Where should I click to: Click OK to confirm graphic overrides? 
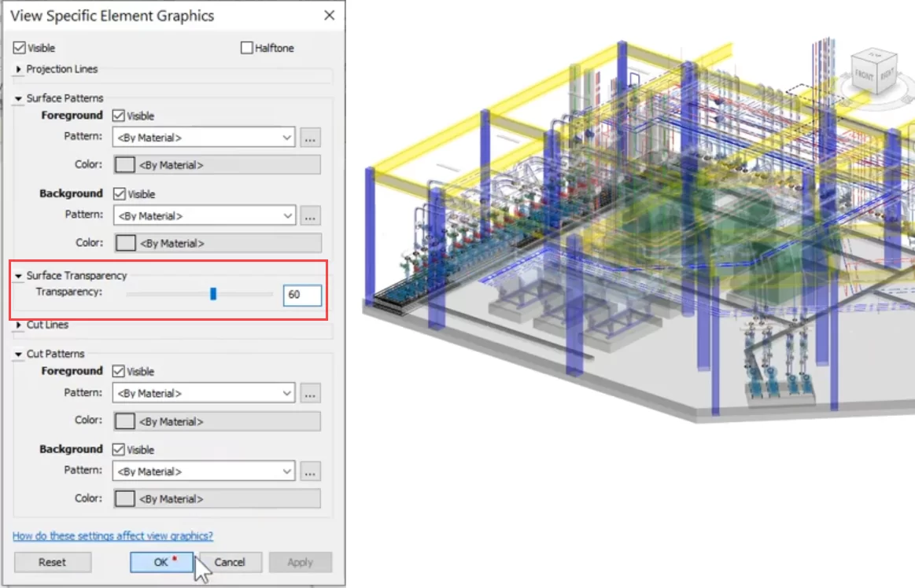point(161,562)
